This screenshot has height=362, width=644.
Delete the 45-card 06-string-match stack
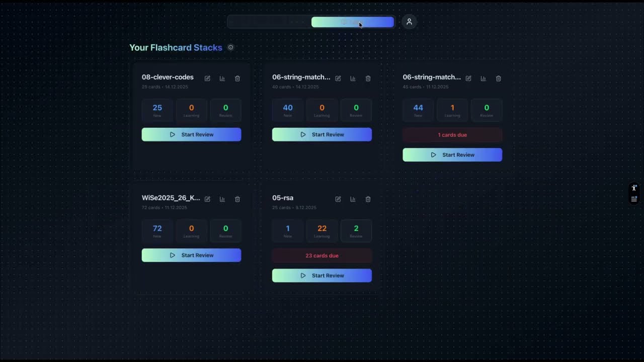(499, 78)
